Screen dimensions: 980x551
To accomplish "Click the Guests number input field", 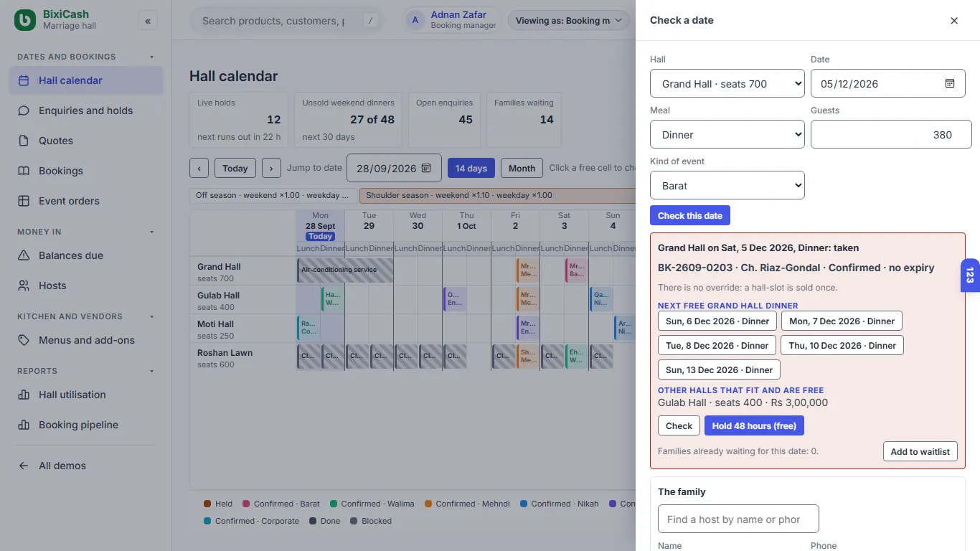I will coord(891,134).
